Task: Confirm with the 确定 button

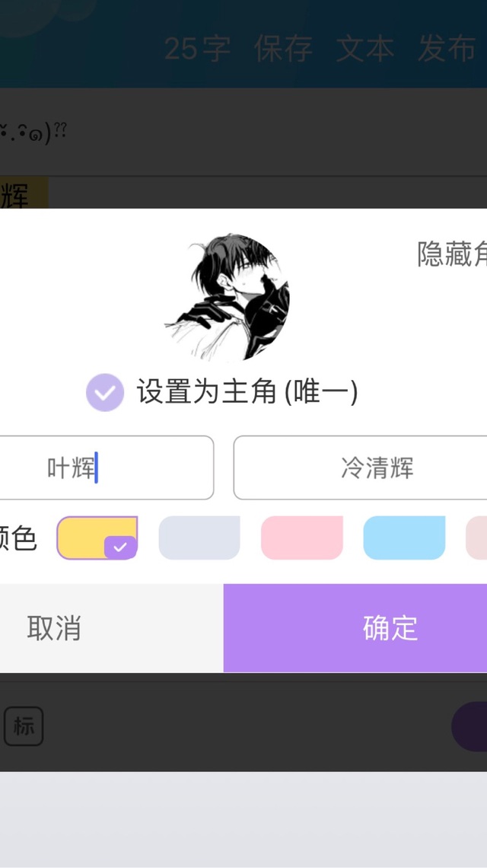Action: point(355,627)
